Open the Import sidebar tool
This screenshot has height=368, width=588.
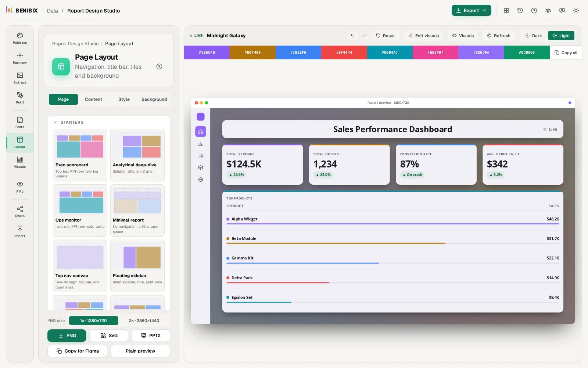[20, 231]
